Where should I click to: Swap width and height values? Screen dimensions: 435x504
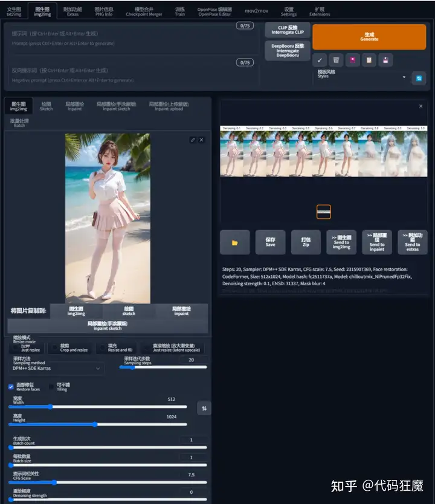click(x=204, y=409)
